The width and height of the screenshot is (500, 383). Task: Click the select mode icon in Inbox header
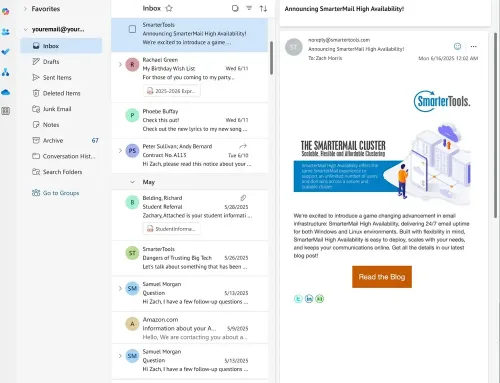235,8
